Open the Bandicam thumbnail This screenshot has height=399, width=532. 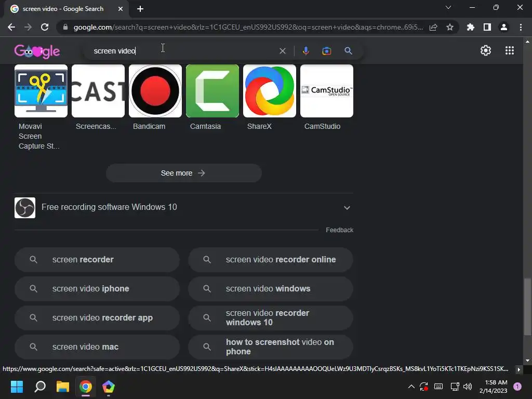coord(155,91)
